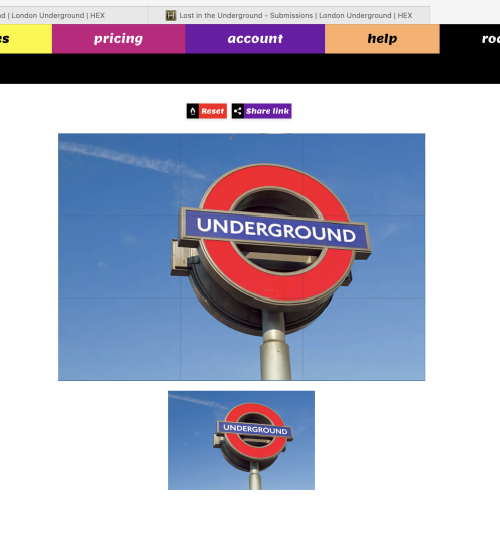The width and height of the screenshot is (500, 551).
Task: Open the account navigation item
Action: [x=255, y=39]
